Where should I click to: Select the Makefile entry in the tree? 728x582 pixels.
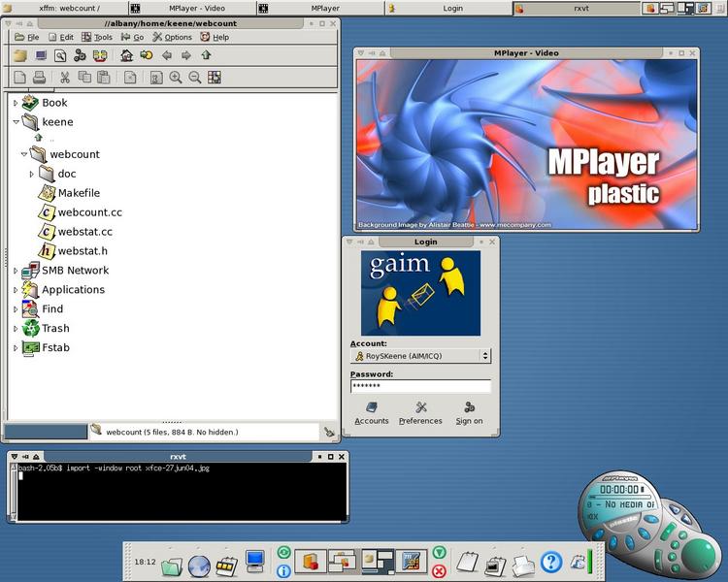(x=69, y=193)
